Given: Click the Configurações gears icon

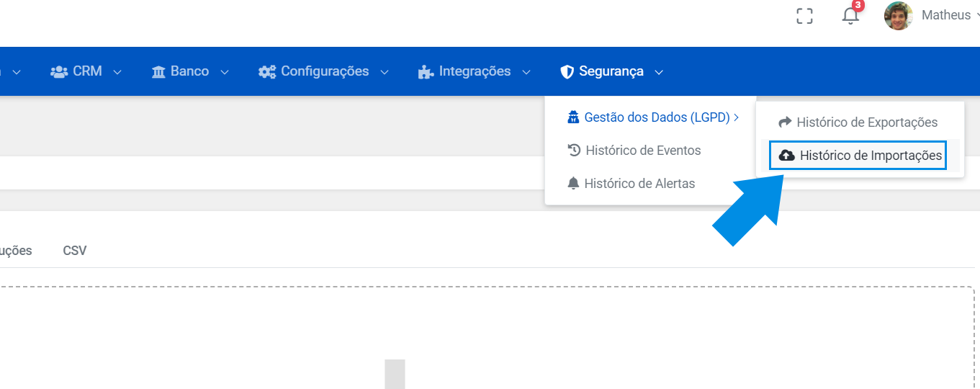Looking at the screenshot, I should [x=267, y=71].
